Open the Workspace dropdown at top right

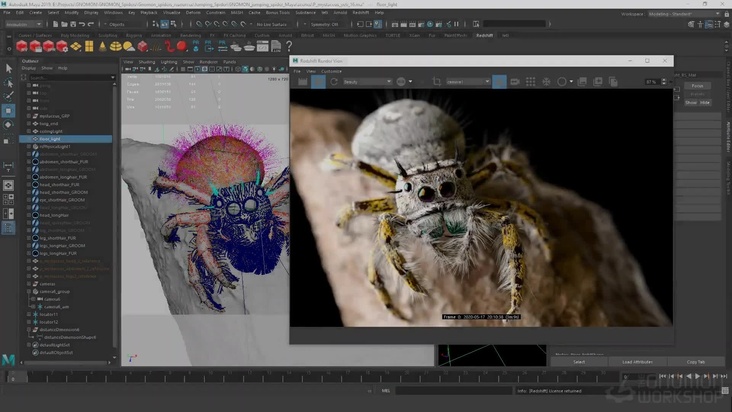(684, 14)
